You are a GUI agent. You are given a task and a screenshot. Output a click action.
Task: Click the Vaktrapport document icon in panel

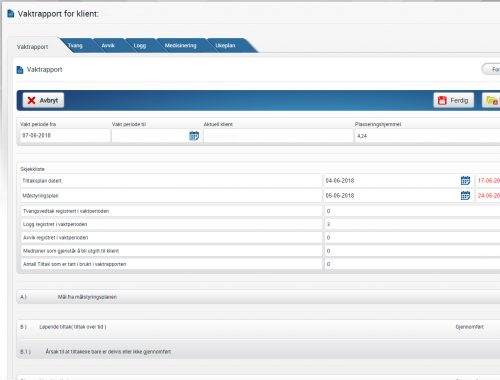pos(20,70)
